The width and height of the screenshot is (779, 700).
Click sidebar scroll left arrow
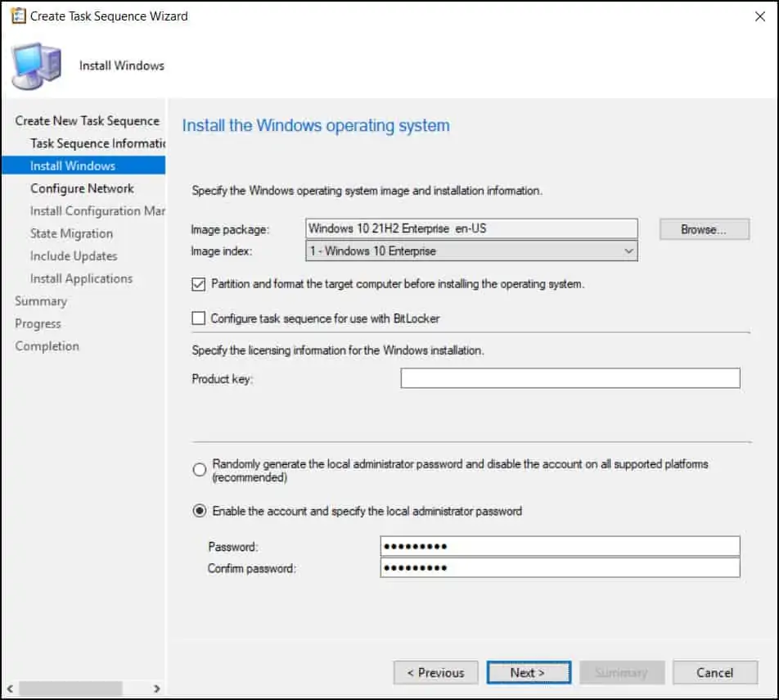pyautogui.click(x=10, y=689)
